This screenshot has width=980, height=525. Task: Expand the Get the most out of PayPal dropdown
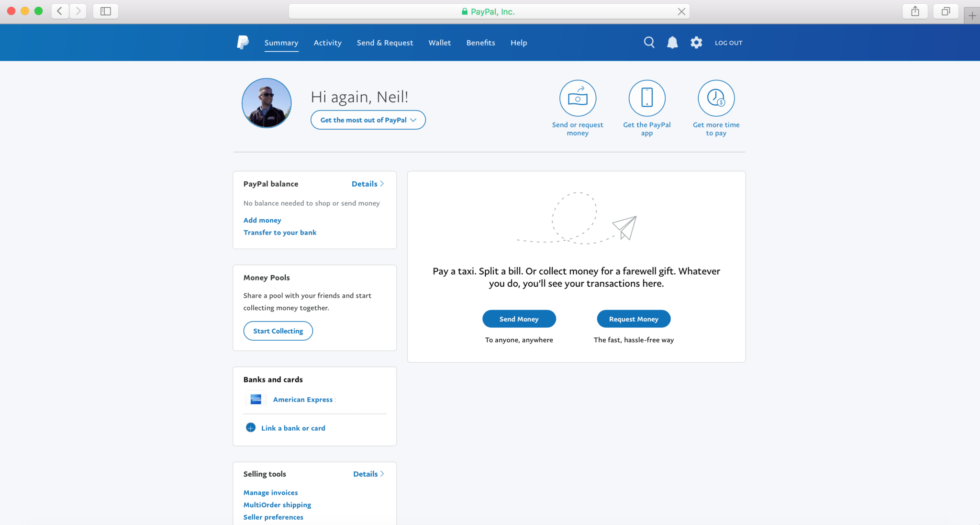[368, 120]
